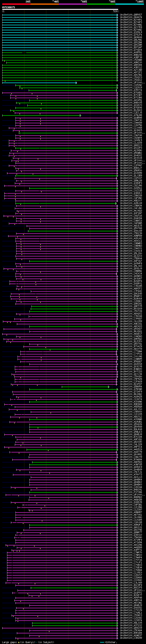Screen dimensions: 146x644
Task: Click hit label UniRef100_Q3ZDL9
Action: [x=131, y=32]
